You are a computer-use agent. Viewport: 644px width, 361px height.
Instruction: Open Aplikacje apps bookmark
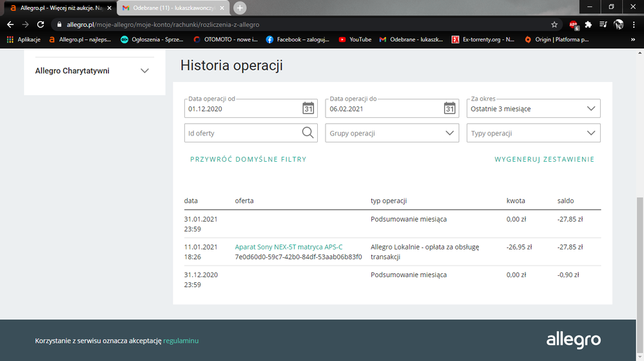23,39
